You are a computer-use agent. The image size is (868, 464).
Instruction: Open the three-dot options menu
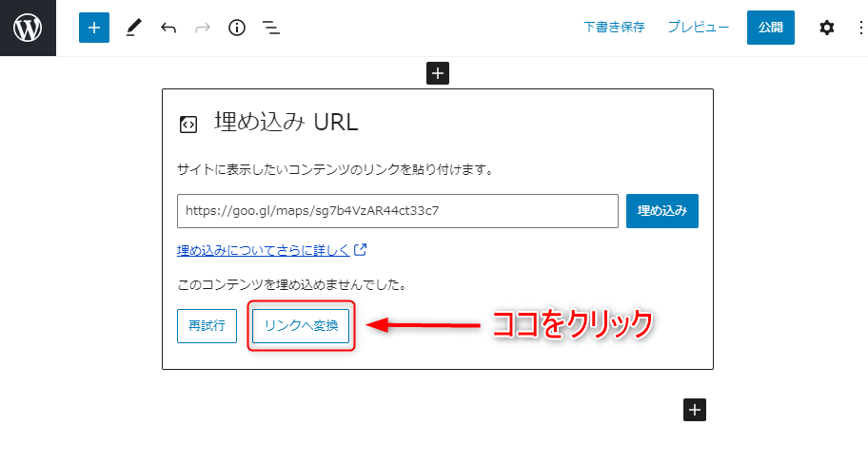click(x=860, y=28)
